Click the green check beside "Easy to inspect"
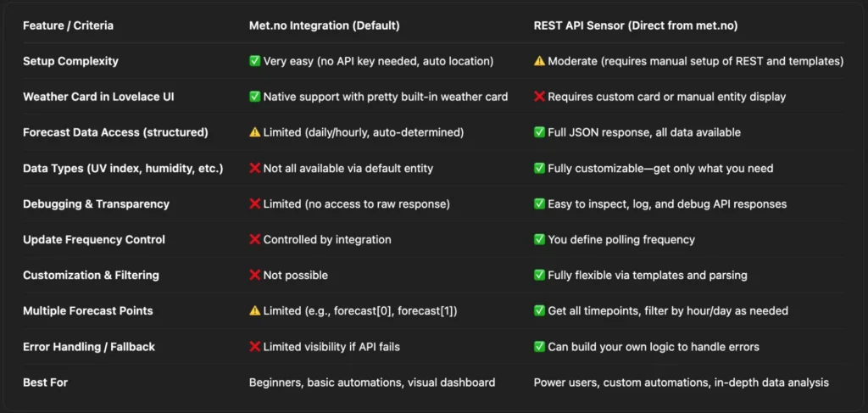Image resolution: width=868 pixels, height=413 pixels. pyautogui.click(x=539, y=204)
